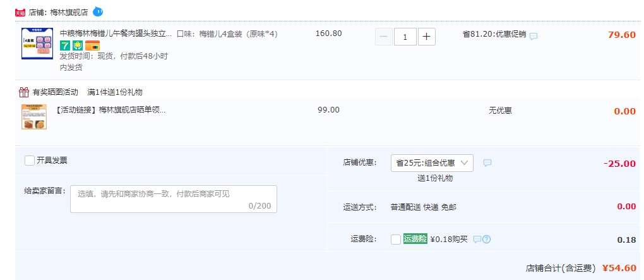Viewport: 644px width, 280px height.
Task: Open info bubble beside store discount dropdown
Action: [x=487, y=163]
